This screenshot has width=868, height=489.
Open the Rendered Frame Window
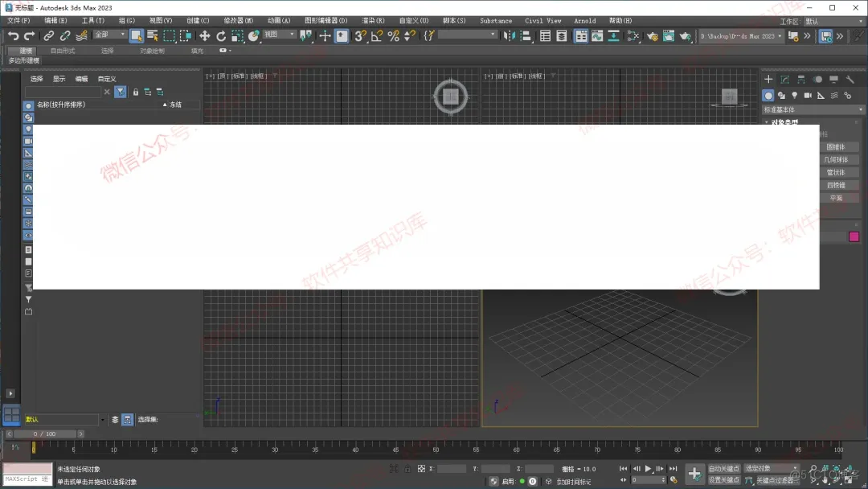tap(669, 36)
